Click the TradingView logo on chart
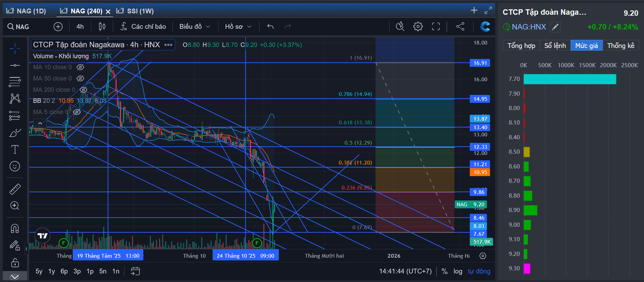 (43, 235)
